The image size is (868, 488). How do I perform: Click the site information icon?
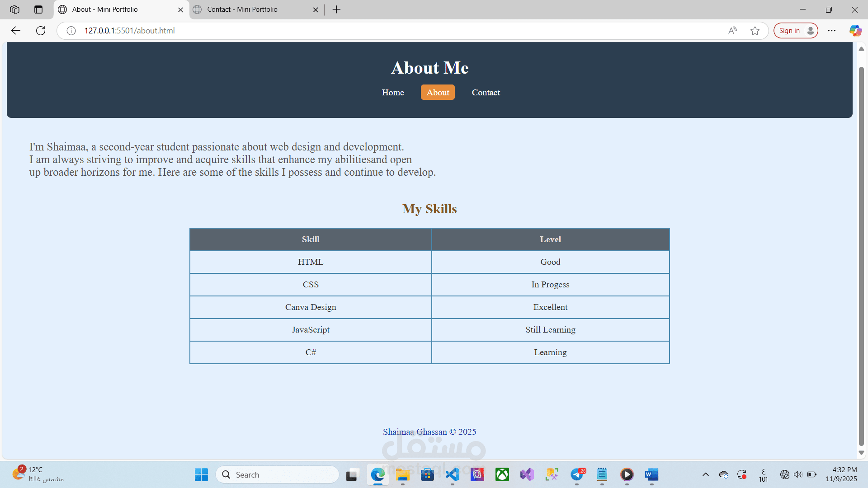point(71,31)
